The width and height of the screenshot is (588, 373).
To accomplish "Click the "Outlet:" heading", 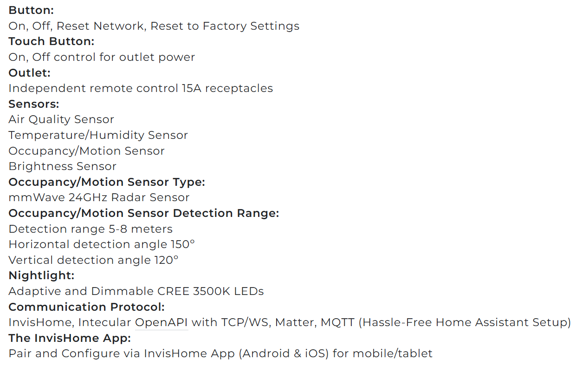I will coord(29,72).
